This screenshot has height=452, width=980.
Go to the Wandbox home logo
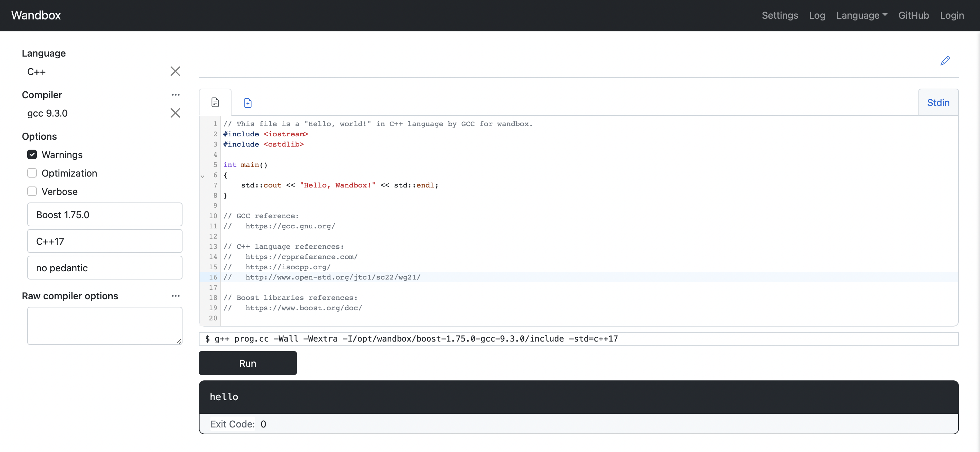36,15
